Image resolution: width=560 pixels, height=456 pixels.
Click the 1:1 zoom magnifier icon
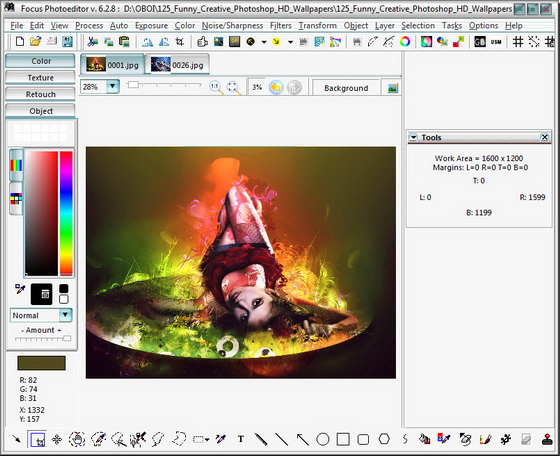click(215, 87)
